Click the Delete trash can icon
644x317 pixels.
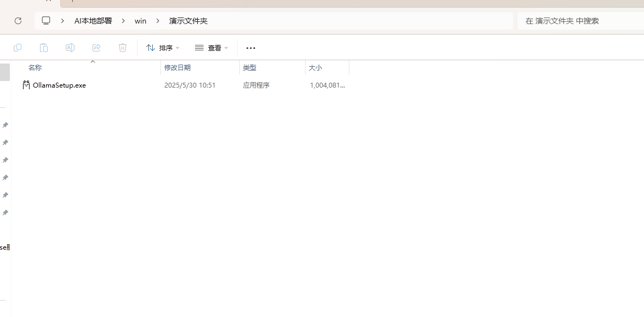123,48
